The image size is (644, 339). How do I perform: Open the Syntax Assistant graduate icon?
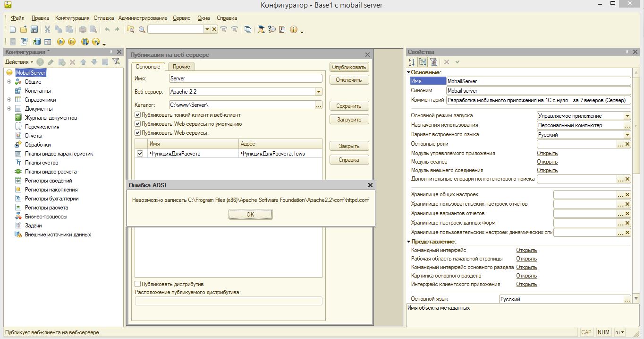tap(261, 29)
